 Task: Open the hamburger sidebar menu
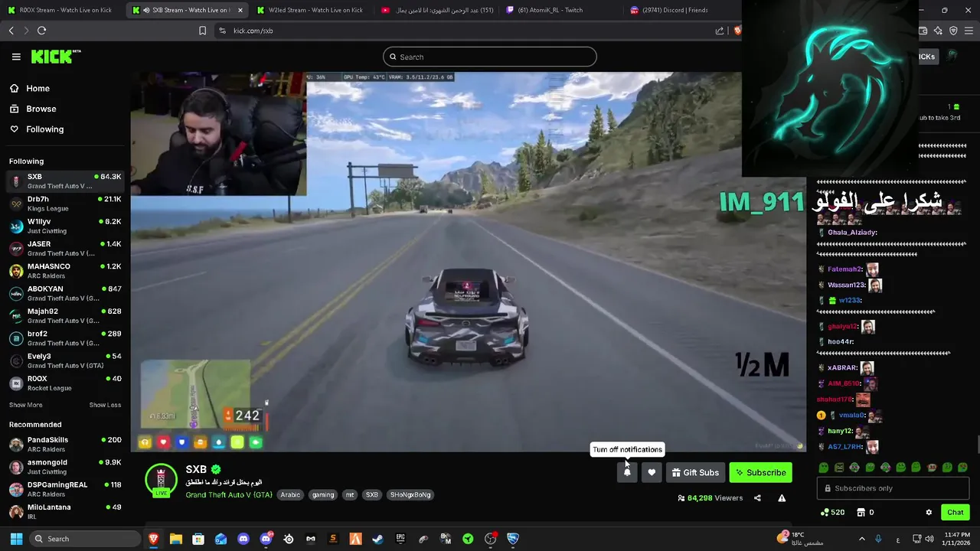point(16,57)
